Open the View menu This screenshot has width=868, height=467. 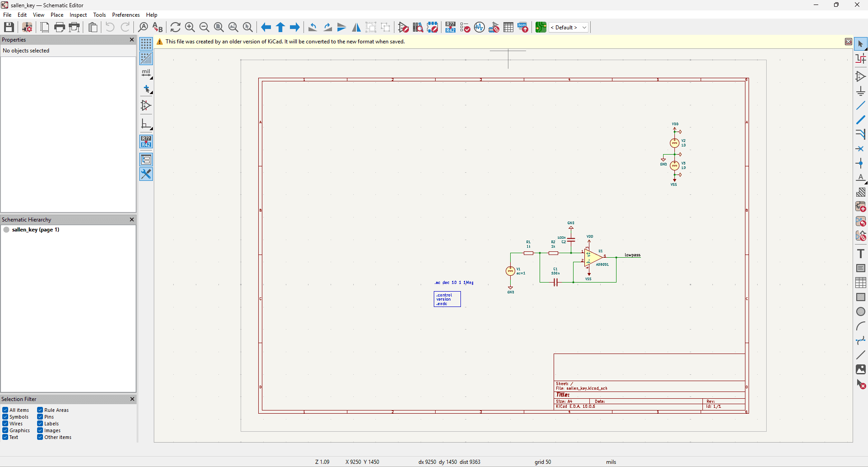point(39,15)
